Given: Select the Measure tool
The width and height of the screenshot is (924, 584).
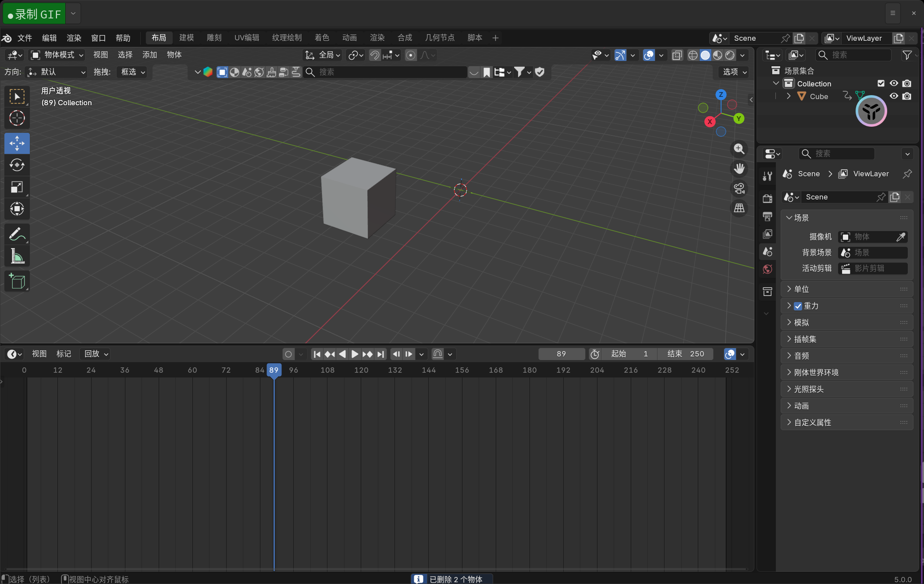Looking at the screenshot, I should (x=17, y=256).
